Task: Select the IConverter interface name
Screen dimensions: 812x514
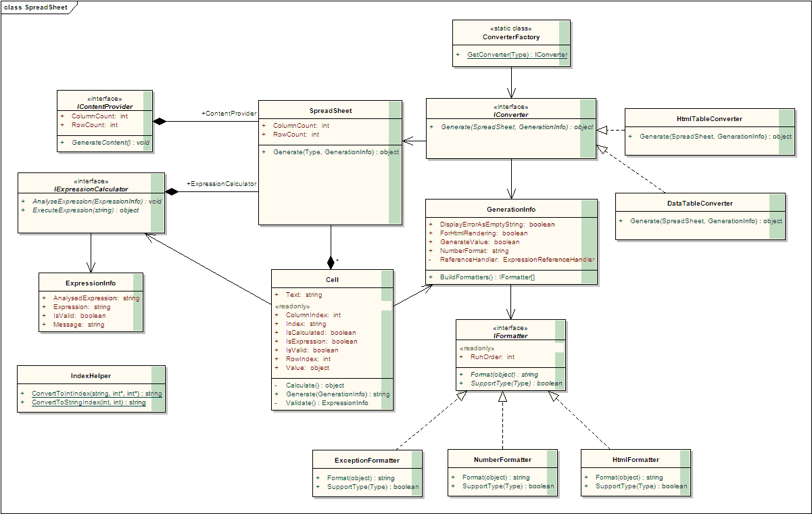Action: click(x=510, y=115)
